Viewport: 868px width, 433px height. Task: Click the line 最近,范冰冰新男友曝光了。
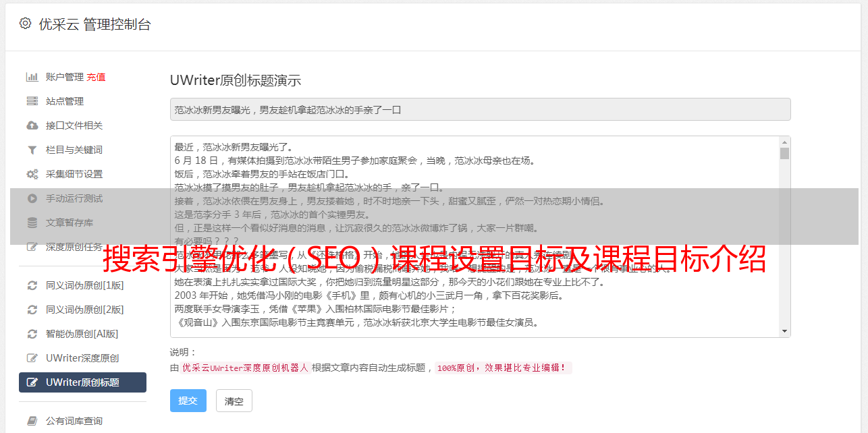click(x=234, y=147)
